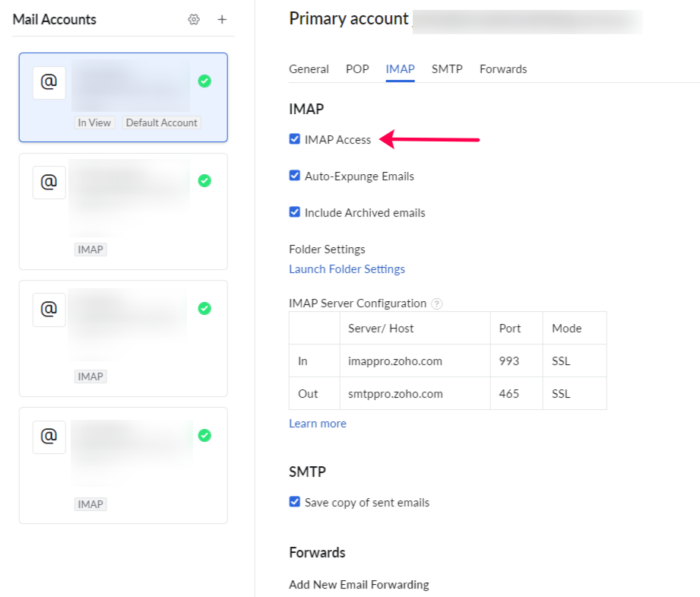Click the help icon beside IMAP Server Configuration
This screenshot has height=597, width=700.
[x=436, y=303]
